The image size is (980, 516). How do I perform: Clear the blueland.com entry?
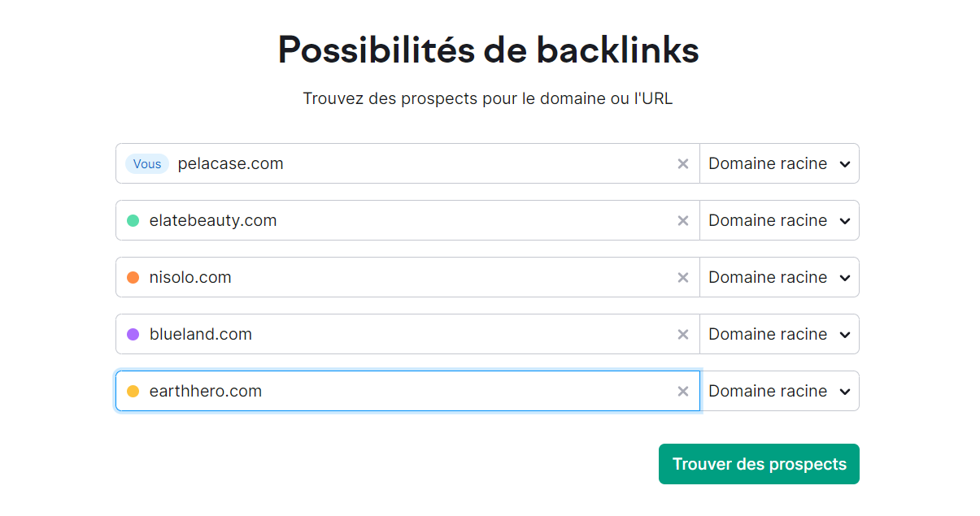tap(683, 334)
